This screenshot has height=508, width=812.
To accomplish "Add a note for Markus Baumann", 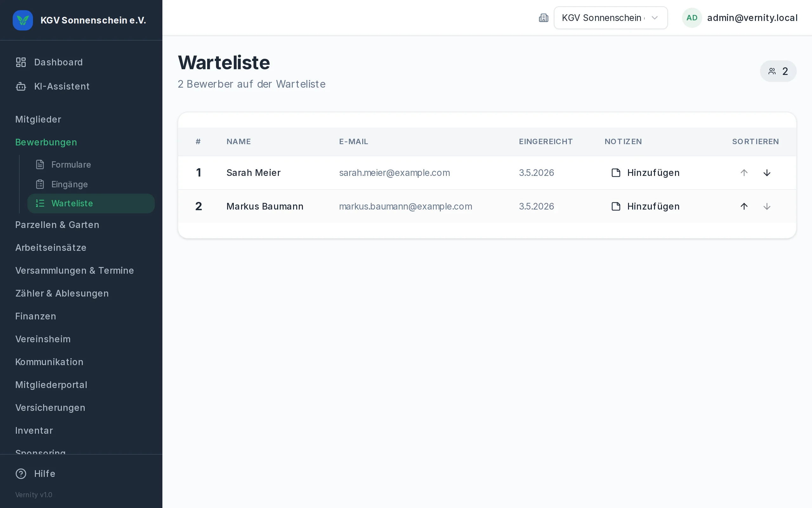I will [x=645, y=206].
